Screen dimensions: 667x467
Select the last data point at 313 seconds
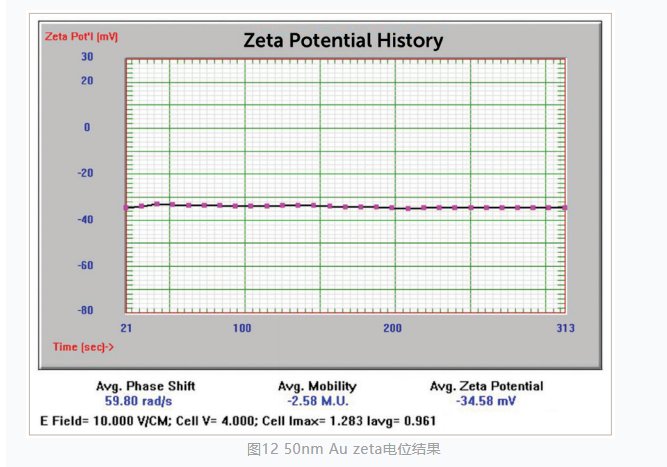tap(565, 207)
